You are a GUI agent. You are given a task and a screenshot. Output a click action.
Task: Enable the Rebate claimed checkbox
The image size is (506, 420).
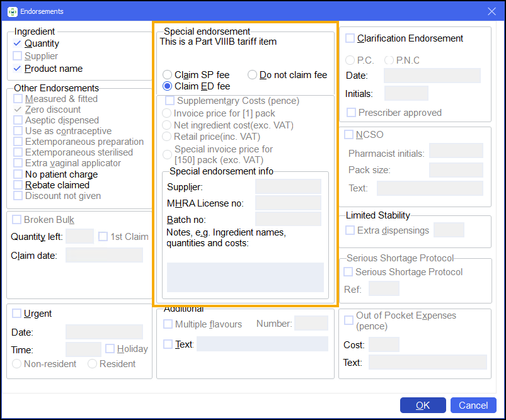(x=18, y=185)
